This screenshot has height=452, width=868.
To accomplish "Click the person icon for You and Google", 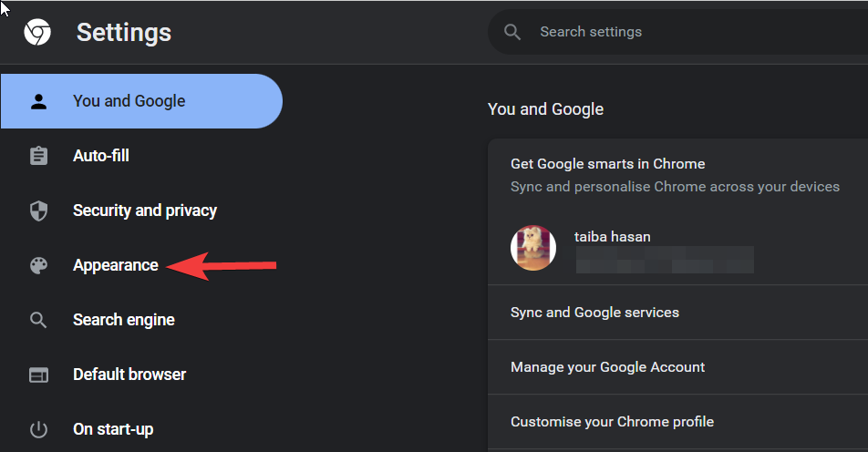I will click(38, 101).
